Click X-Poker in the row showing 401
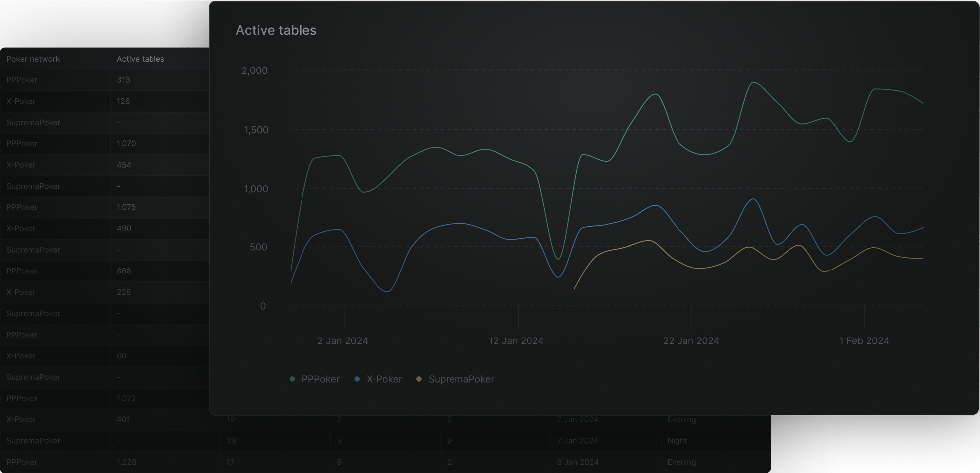The height and width of the screenshot is (473, 980). click(x=21, y=420)
